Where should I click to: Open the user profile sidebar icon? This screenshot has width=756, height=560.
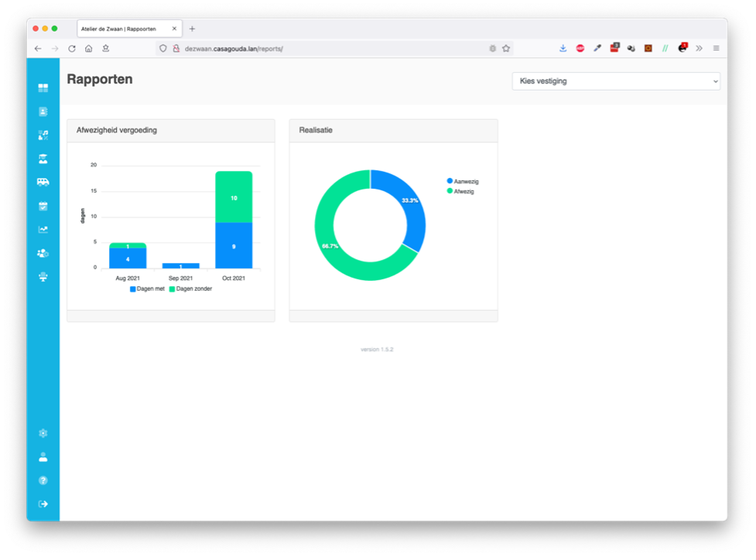43,456
